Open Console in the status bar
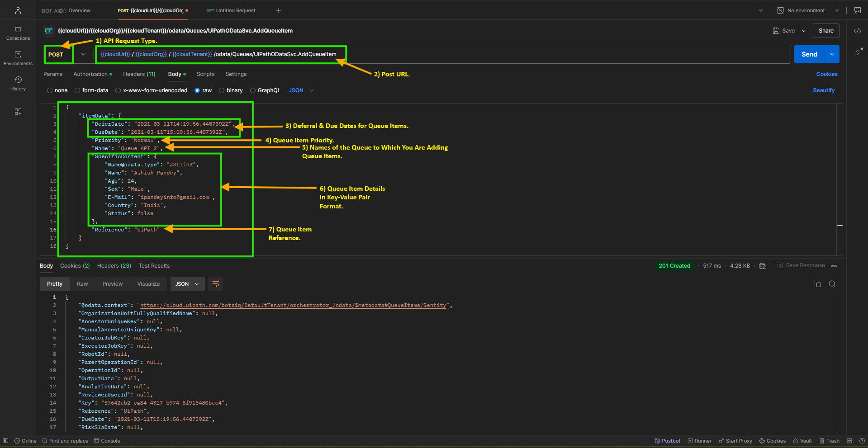Screen dimensions: 868x448 click(x=107, y=441)
